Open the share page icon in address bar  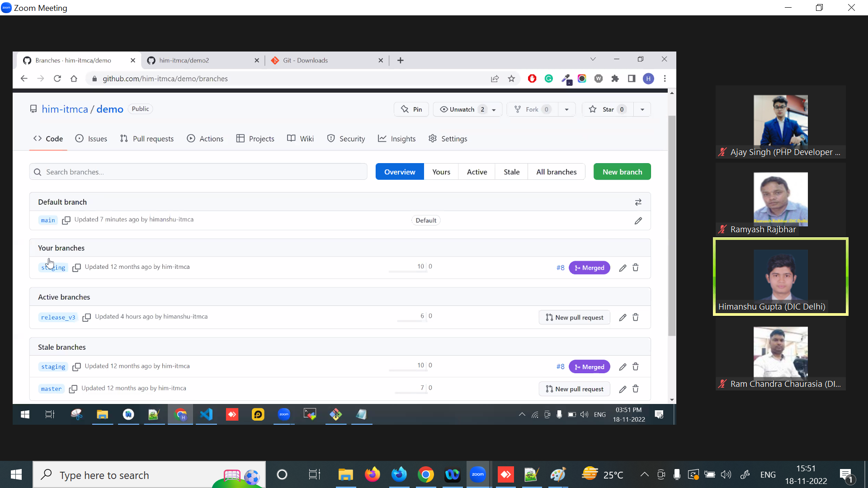(495, 79)
